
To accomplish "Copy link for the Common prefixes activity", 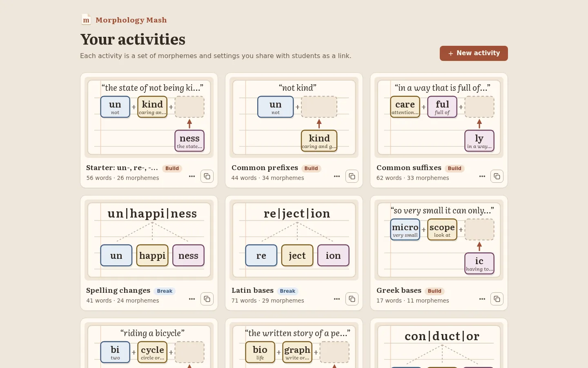I will [352, 176].
